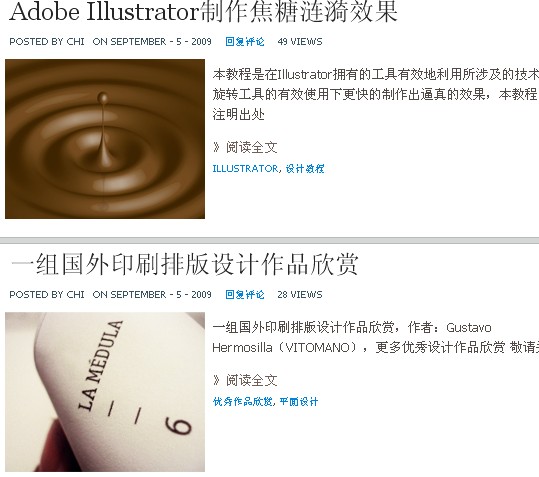The image size is (539, 477).
Task: Click POSTED BY CHI on the second post
Action: click(x=47, y=295)
